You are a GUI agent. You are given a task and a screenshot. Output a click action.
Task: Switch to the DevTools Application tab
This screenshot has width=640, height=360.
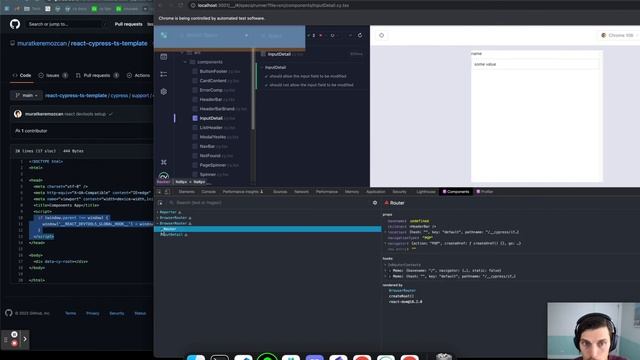(x=376, y=192)
